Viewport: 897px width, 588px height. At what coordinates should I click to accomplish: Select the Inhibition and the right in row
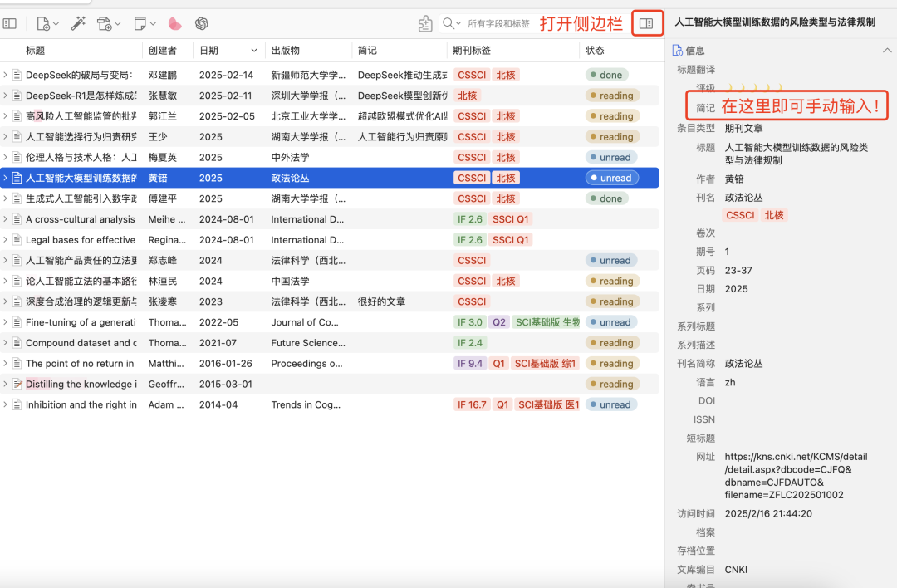[x=330, y=404]
